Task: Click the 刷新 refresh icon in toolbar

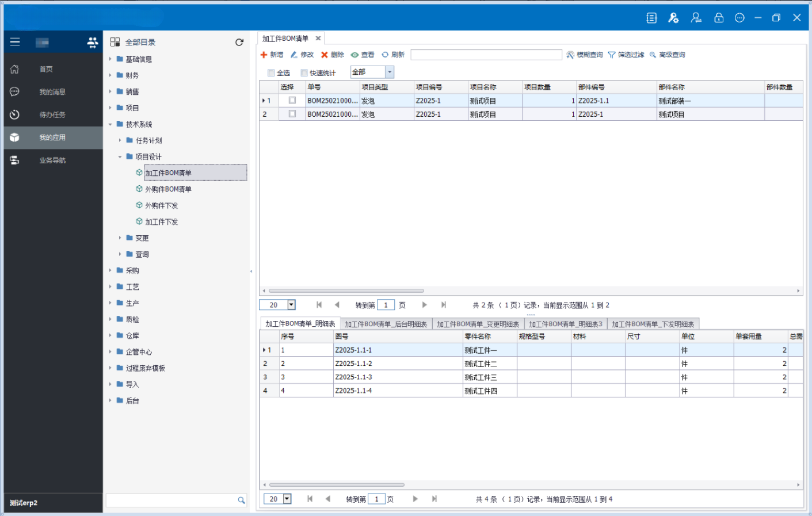Action: [385, 55]
